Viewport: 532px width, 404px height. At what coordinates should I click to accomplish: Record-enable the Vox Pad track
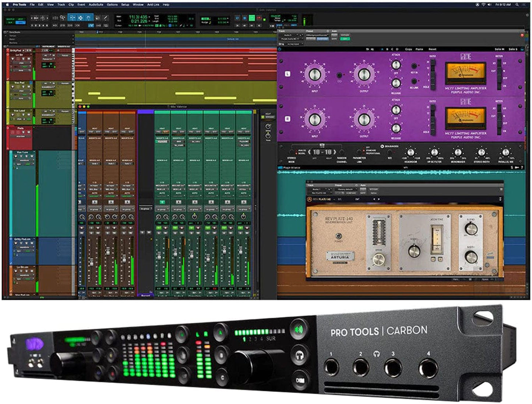click(13, 86)
